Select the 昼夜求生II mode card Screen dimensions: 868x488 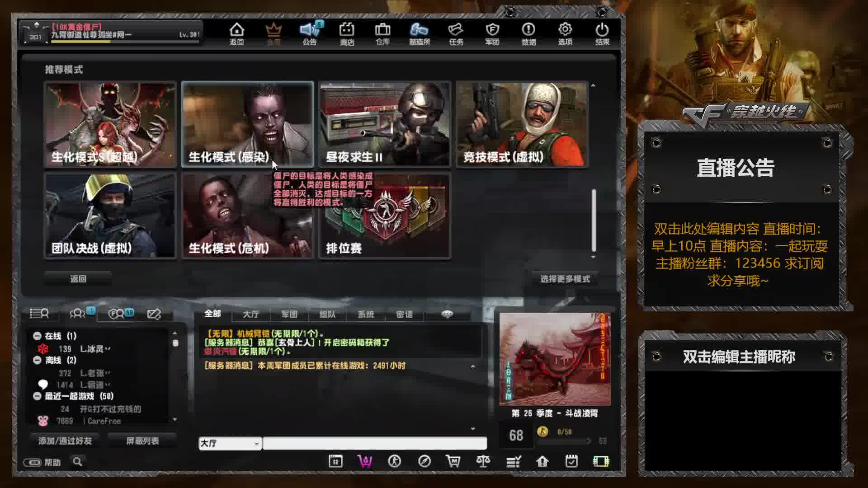[385, 124]
